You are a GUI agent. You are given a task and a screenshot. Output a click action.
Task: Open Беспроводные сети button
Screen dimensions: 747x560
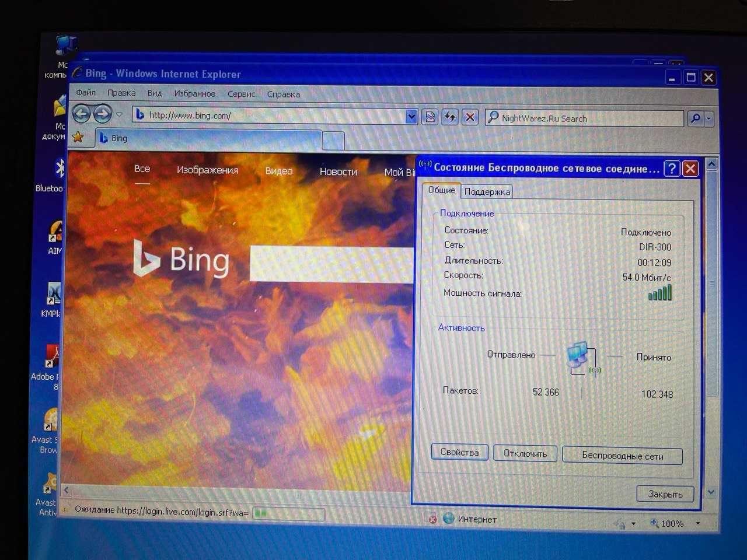pyautogui.click(x=622, y=456)
